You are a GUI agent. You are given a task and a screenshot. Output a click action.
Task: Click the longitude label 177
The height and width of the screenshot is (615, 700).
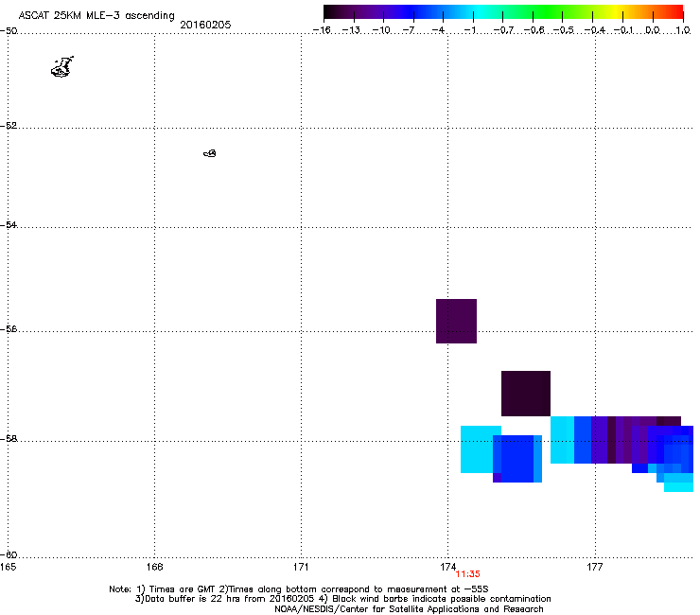(595, 567)
